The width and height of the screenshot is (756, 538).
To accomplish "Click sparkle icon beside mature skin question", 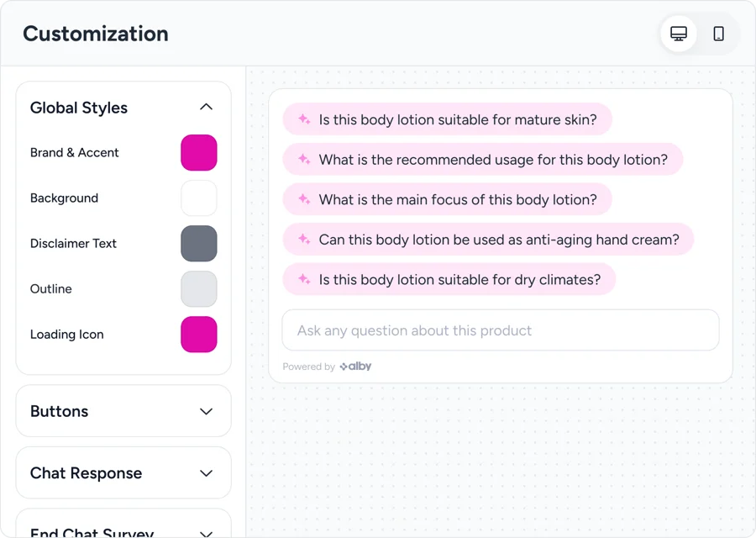I will pyautogui.click(x=304, y=119).
